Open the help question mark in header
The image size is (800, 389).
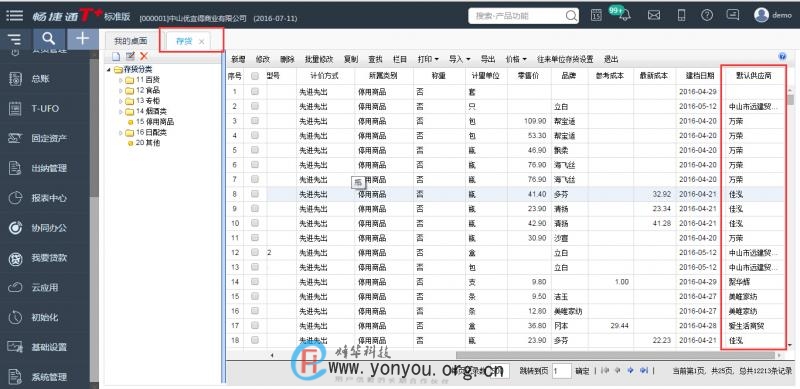tap(707, 15)
